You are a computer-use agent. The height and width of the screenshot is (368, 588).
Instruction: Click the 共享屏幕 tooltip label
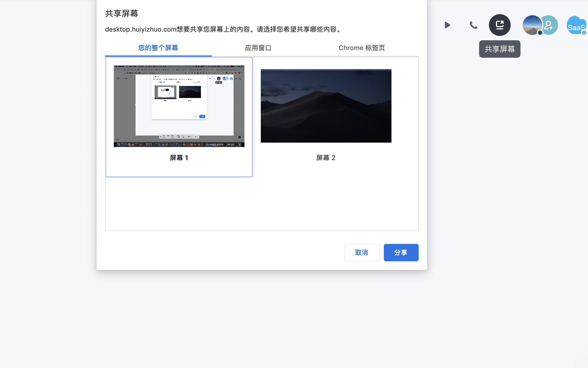(x=500, y=49)
